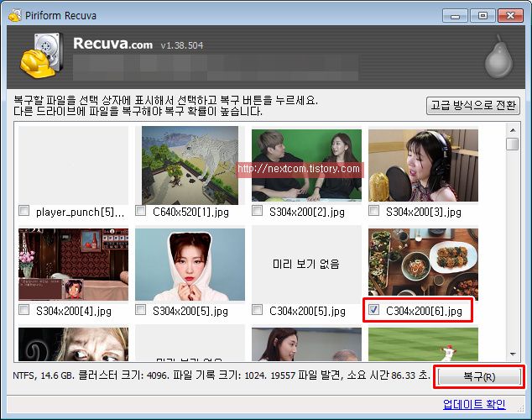The height and width of the screenshot is (420, 532).
Task: Click the Recuva hard-drive helmet logo icon
Action: [x=42, y=55]
